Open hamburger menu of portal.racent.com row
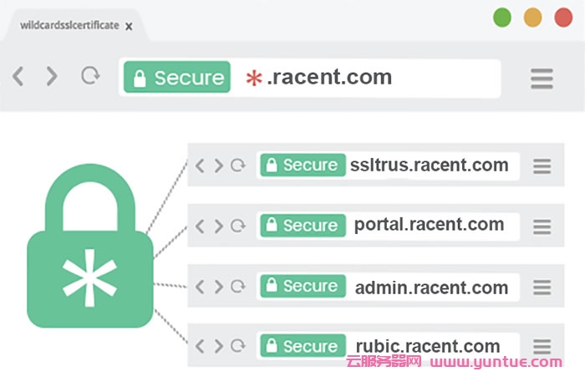 pyautogui.click(x=542, y=227)
